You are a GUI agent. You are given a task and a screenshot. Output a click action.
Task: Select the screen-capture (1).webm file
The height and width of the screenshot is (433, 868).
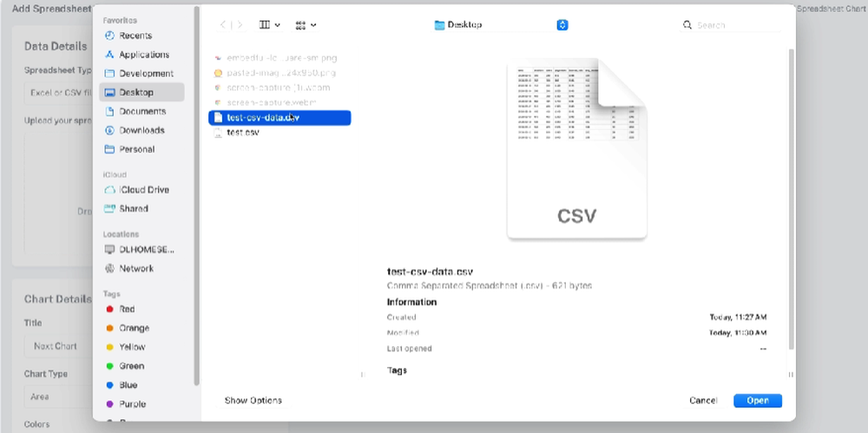[279, 88]
